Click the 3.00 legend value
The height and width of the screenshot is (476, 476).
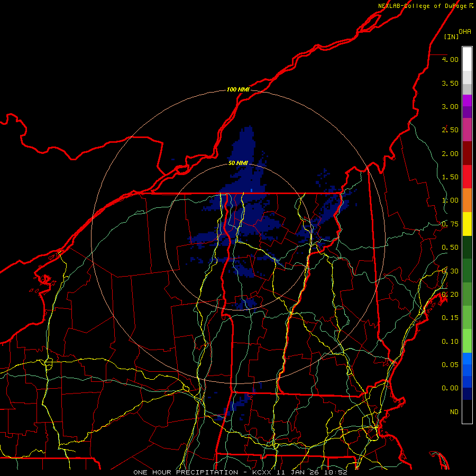pos(450,106)
